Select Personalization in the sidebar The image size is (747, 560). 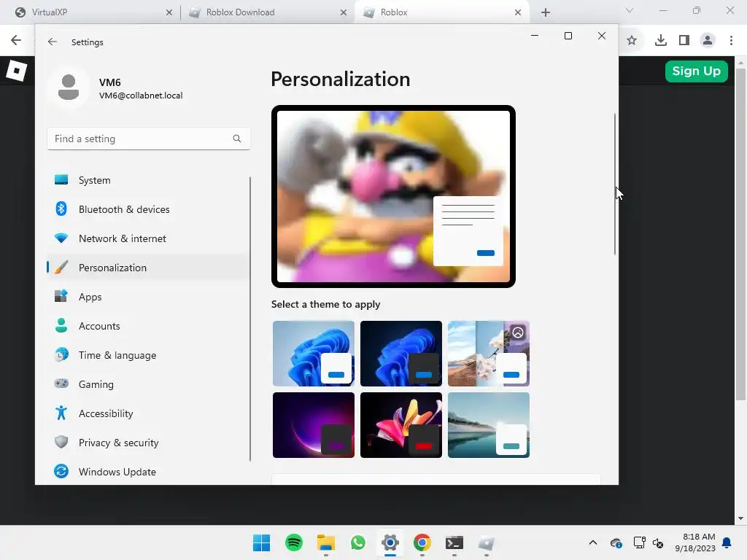point(147,268)
